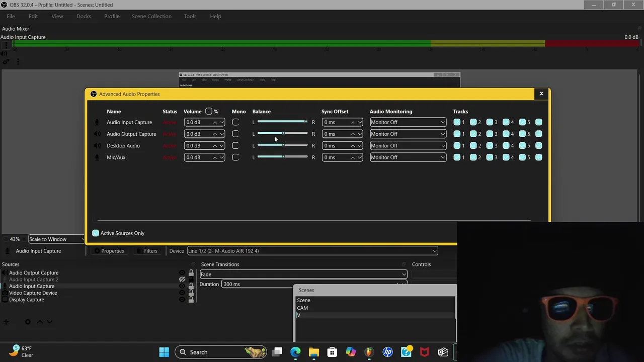Toggle lock for Display Capture source

191,300
